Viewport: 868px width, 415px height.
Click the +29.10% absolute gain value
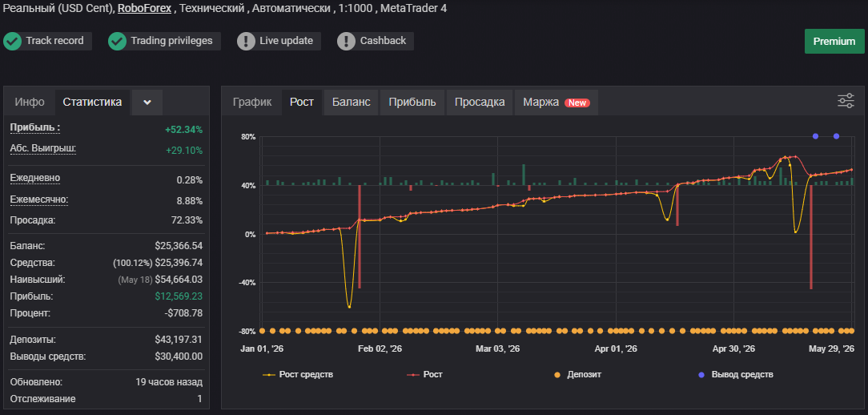184,150
